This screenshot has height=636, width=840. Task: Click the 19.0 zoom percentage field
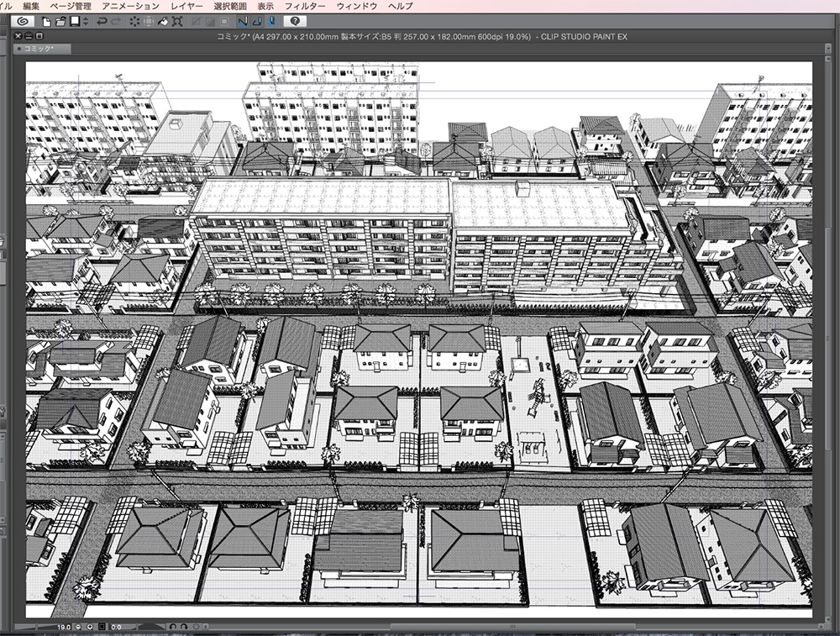(65, 626)
